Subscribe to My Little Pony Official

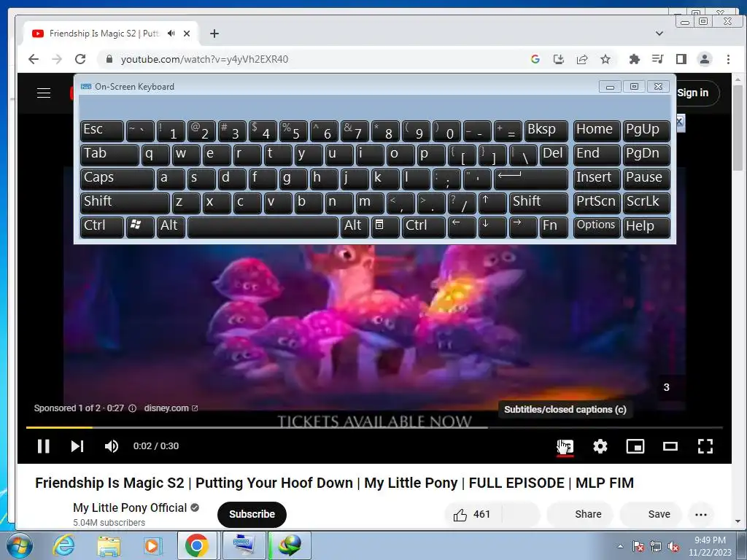click(252, 514)
